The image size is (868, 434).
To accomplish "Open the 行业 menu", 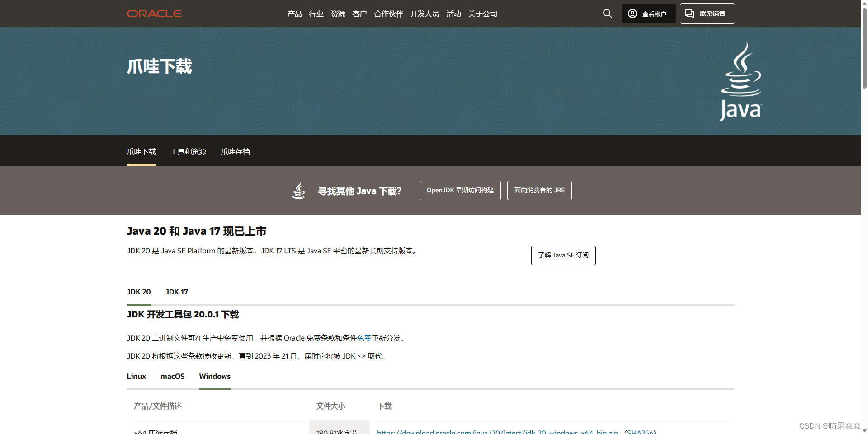I will 316,14.
